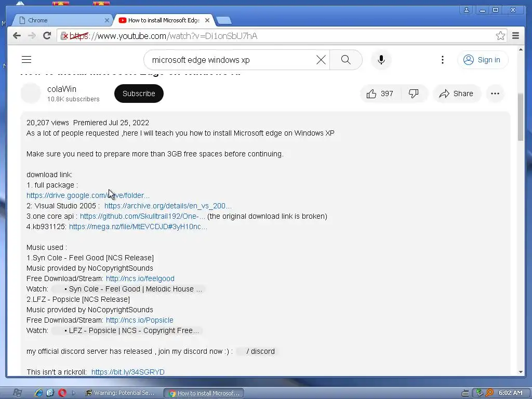Like the video with thumbs up
532x399 pixels.
tap(380, 94)
